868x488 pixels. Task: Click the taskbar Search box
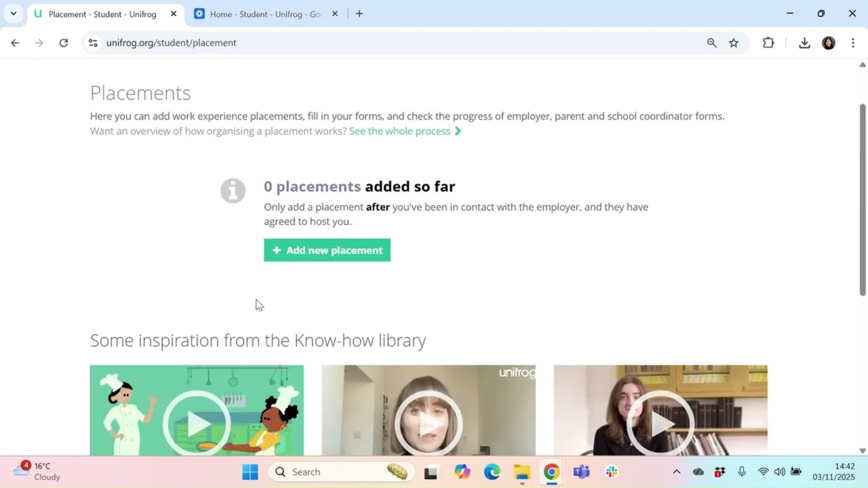point(340,472)
